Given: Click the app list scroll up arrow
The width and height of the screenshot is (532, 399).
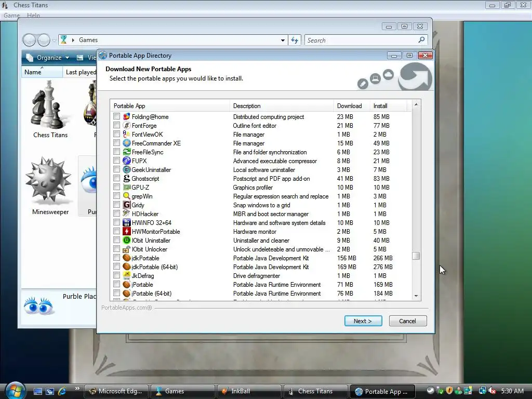Looking at the screenshot, I should click(416, 104).
